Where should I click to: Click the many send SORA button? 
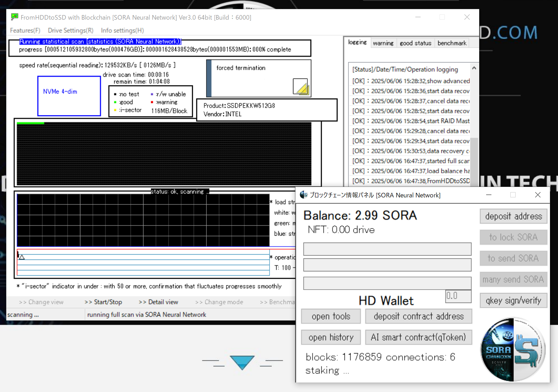coord(513,279)
